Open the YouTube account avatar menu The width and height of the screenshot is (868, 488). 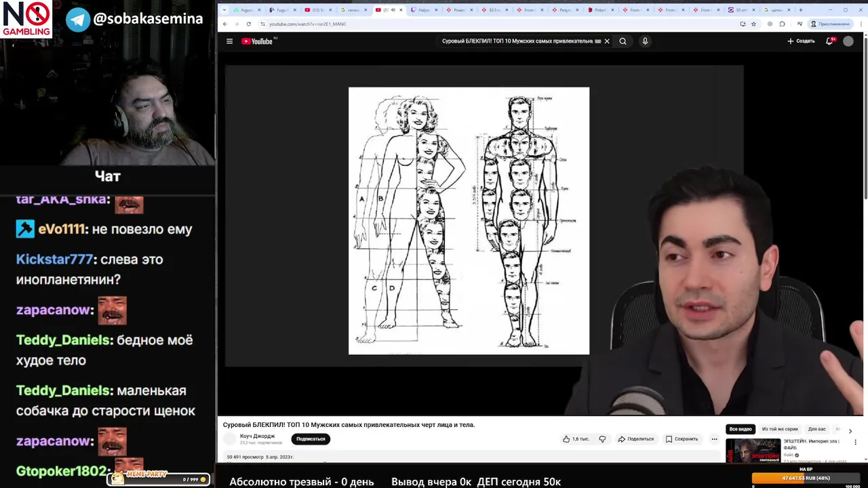click(848, 41)
